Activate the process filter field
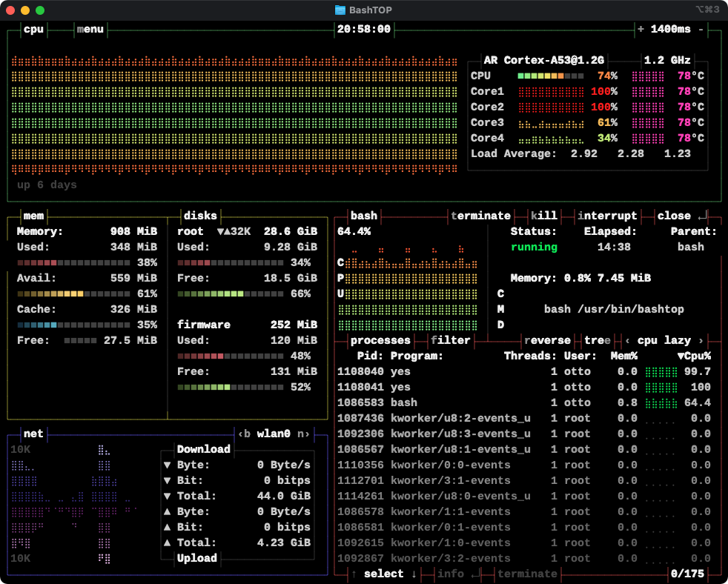This screenshot has height=584, width=728. point(450,340)
